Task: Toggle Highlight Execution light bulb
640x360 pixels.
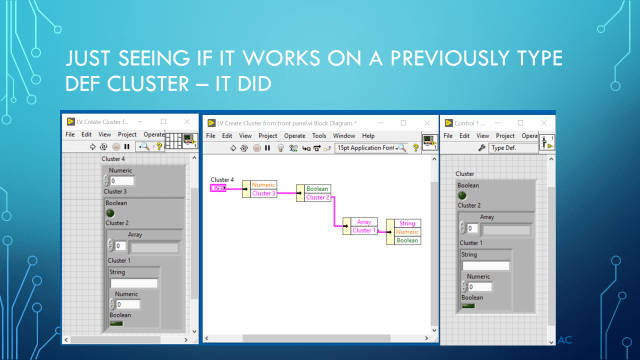Action: click(280, 148)
